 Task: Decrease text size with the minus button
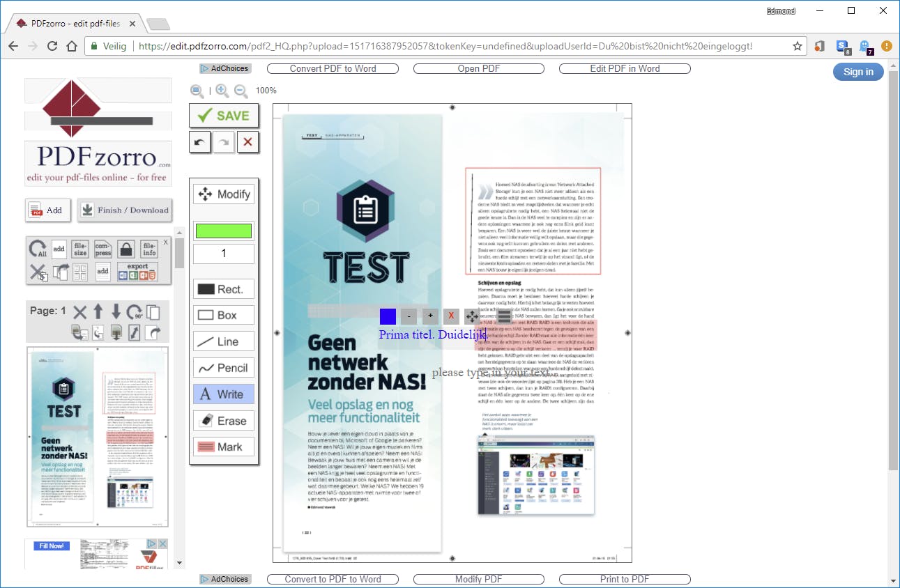(409, 316)
